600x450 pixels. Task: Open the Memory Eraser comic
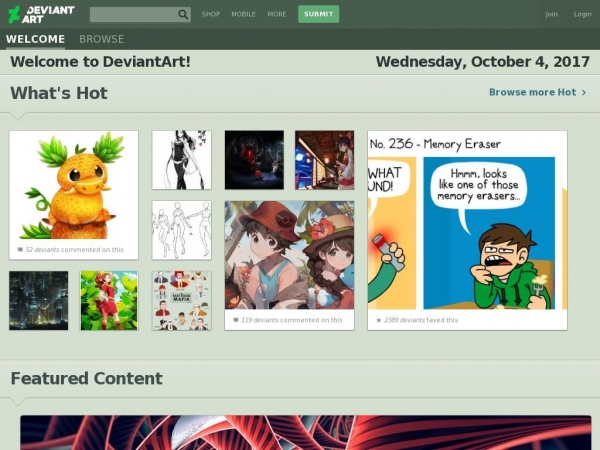[x=467, y=220]
